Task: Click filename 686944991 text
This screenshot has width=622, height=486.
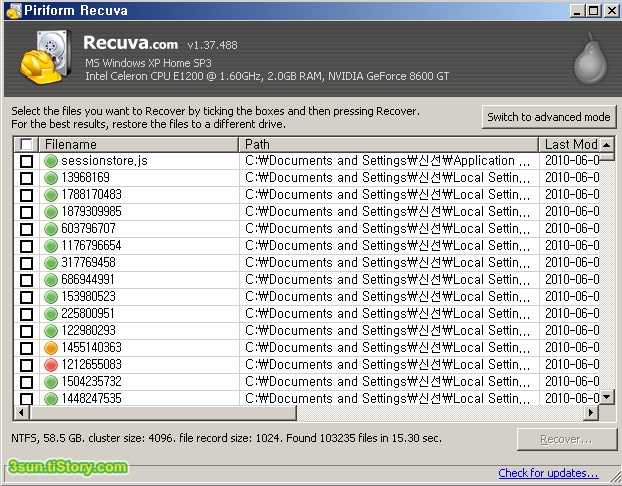Action: pos(88,280)
